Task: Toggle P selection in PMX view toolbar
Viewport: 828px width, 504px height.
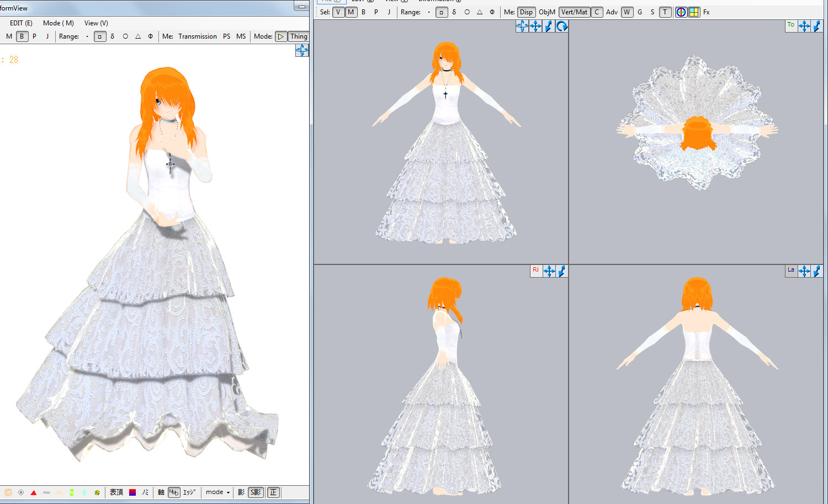Action: click(x=376, y=12)
